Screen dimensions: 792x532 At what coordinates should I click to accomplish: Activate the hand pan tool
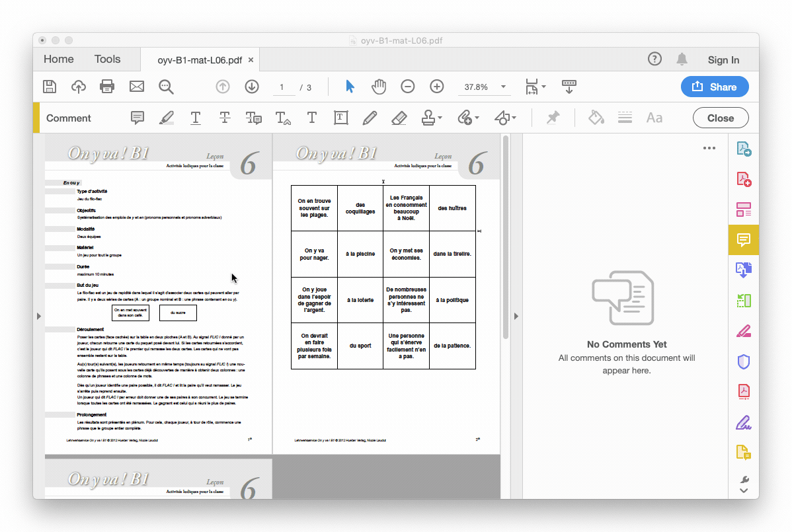[378, 87]
